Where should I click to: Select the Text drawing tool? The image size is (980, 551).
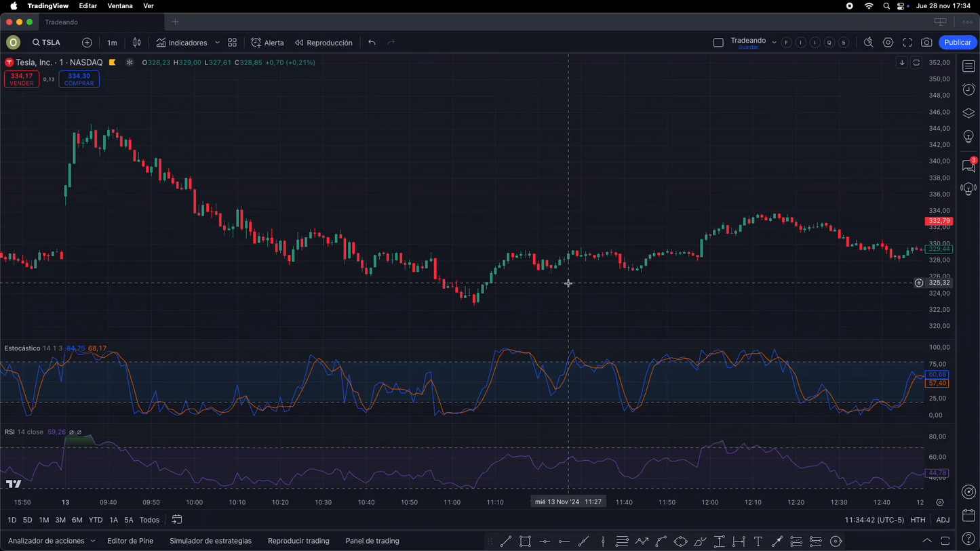[758, 541]
